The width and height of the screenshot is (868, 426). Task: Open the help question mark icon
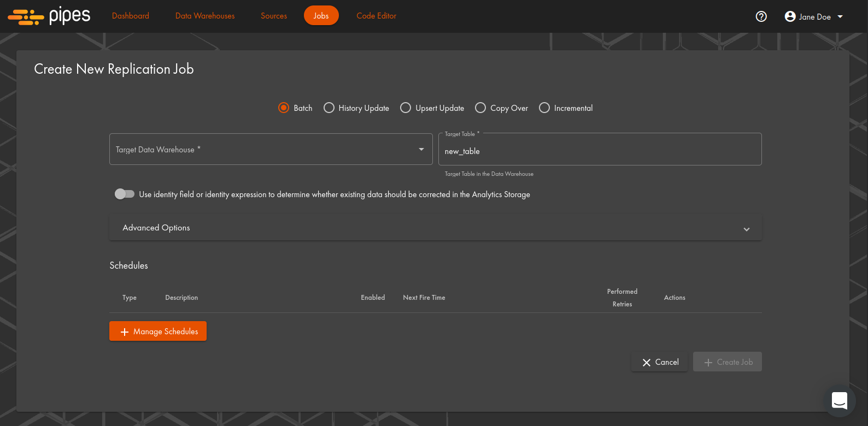coord(761,16)
